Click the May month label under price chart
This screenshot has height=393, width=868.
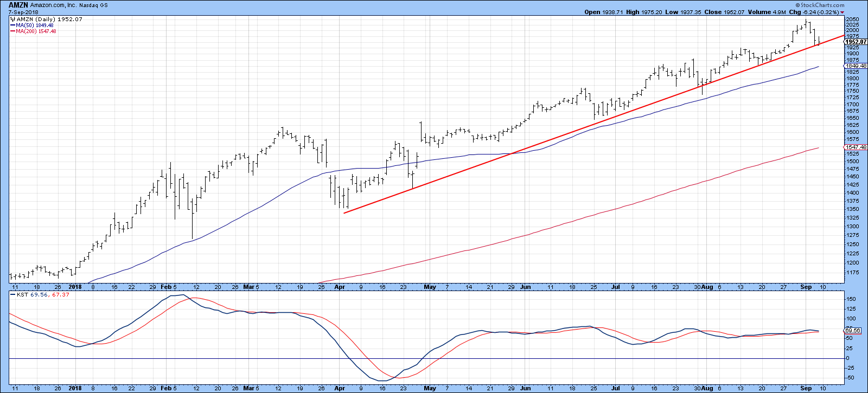pyautogui.click(x=430, y=287)
